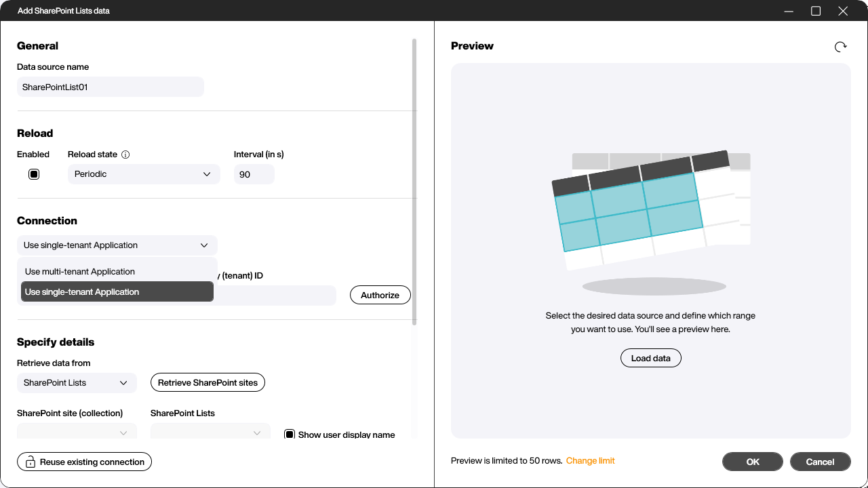Maximize the Add SharePoint Lists data window
The width and height of the screenshot is (868, 488).
(x=816, y=11)
